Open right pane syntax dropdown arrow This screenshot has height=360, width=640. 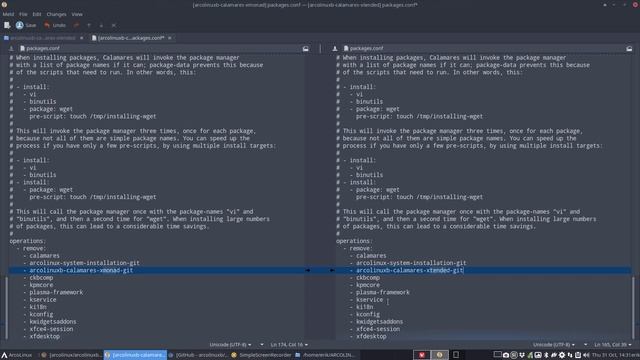coord(585,345)
